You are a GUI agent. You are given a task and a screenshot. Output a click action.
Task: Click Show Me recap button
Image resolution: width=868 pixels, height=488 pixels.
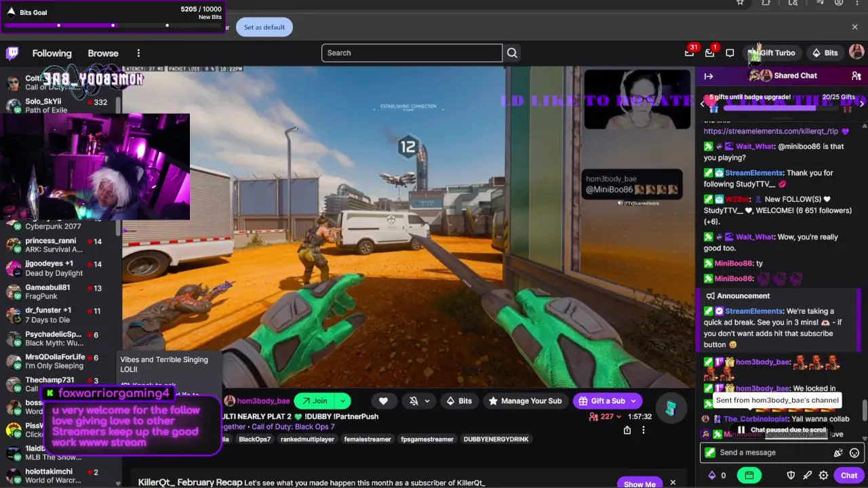pyautogui.click(x=639, y=484)
